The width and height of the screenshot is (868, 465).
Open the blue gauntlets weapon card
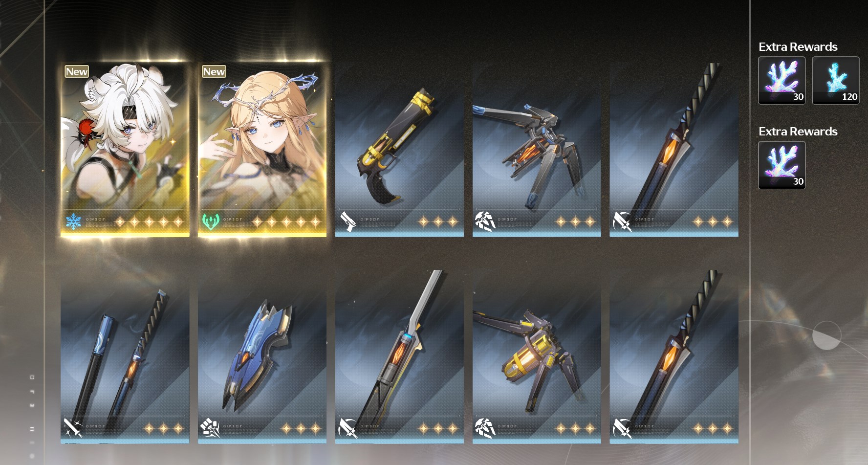tap(262, 356)
